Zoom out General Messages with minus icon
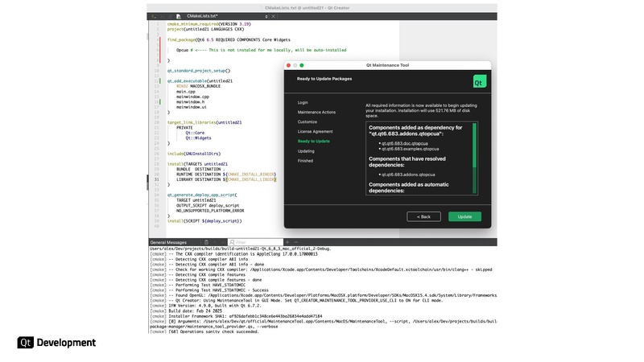 pyautogui.click(x=295, y=242)
